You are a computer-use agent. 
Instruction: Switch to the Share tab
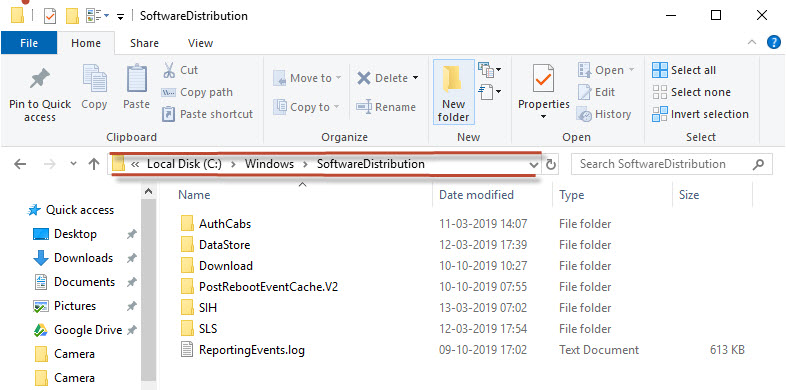pos(144,43)
